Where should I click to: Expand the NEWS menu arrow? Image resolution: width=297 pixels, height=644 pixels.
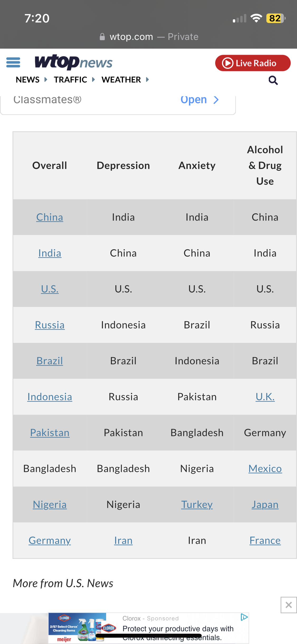pyautogui.click(x=46, y=80)
